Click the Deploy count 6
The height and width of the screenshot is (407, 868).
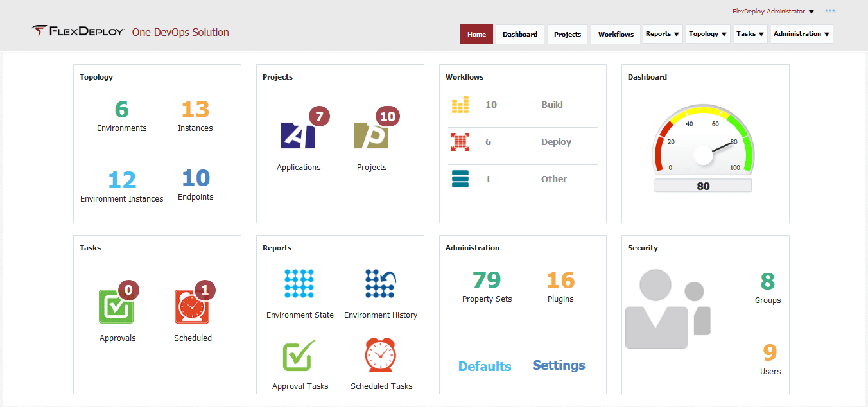(488, 142)
